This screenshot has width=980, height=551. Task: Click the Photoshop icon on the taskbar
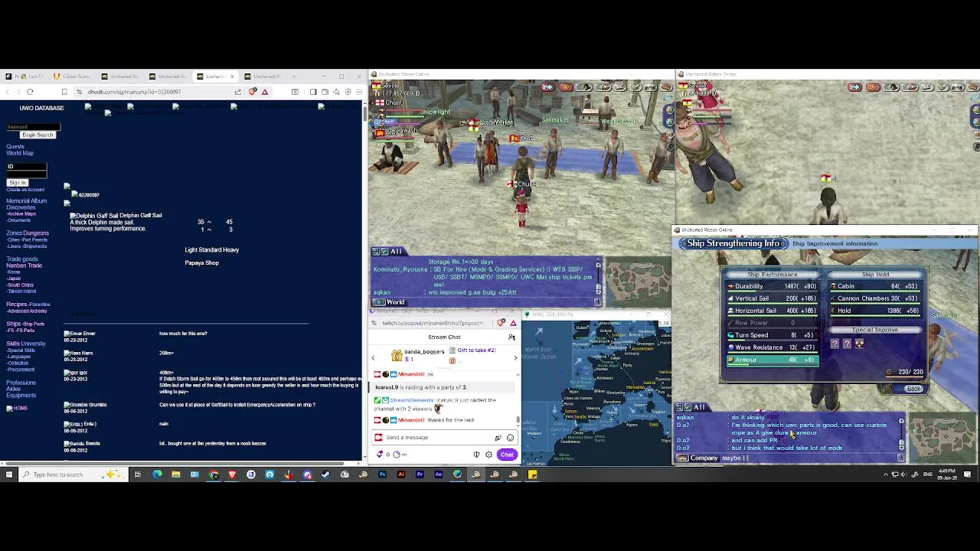[x=382, y=474]
